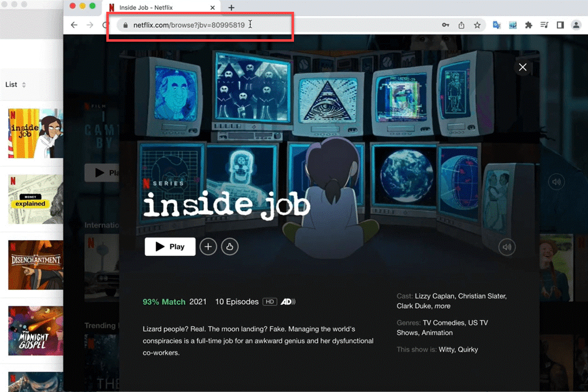Open a new browser tab
Image resolution: width=588 pixels, height=392 pixels.
click(x=231, y=7)
